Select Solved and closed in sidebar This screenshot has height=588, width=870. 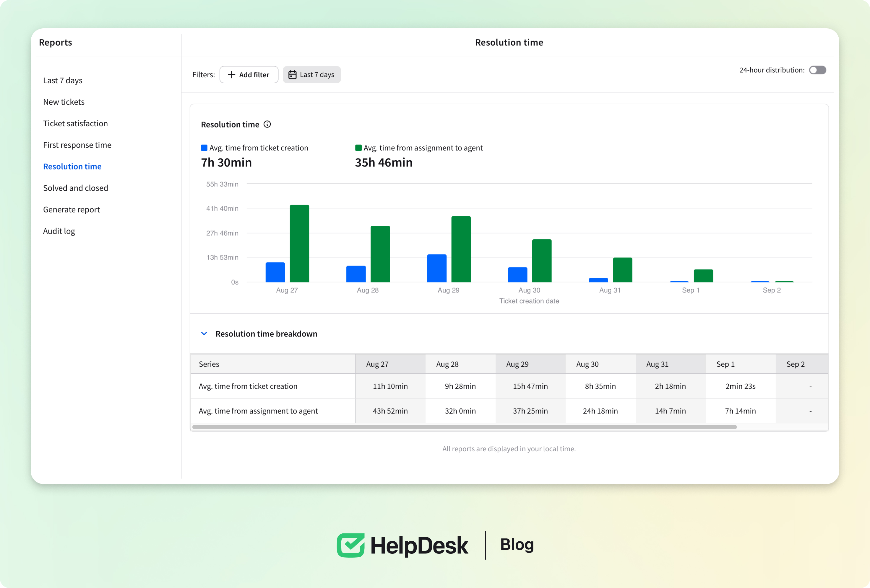point(75,188)
